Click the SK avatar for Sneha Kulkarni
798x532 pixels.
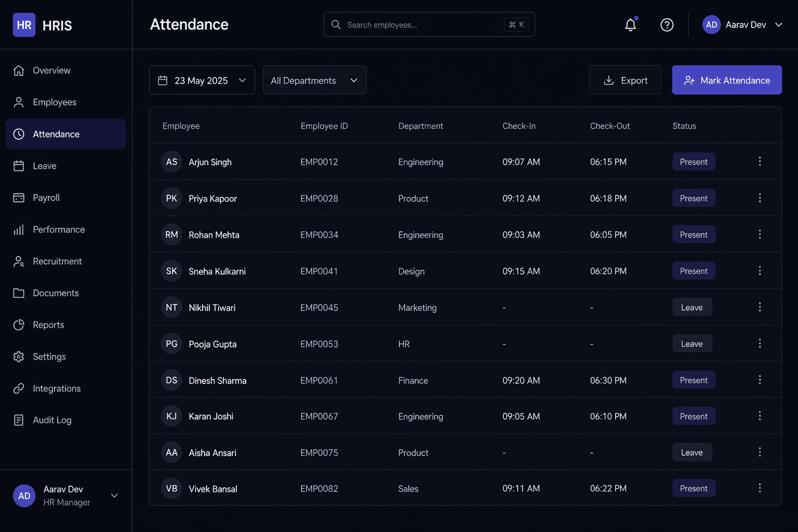coord(171,271)
